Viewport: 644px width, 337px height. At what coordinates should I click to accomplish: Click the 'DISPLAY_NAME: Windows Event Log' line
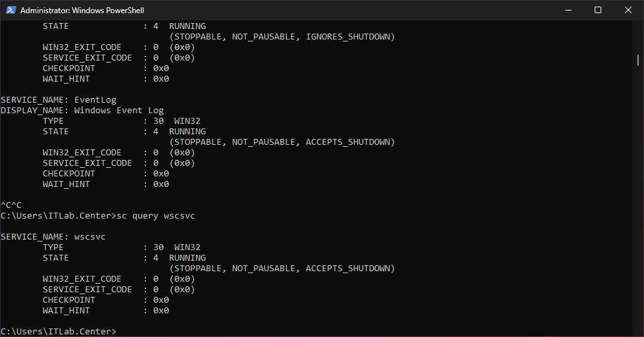82,111
